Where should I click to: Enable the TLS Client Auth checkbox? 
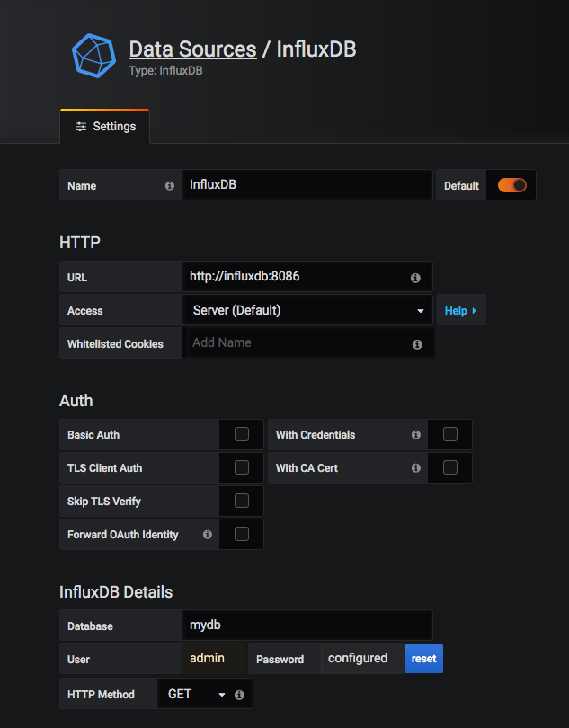pos(242,467)
